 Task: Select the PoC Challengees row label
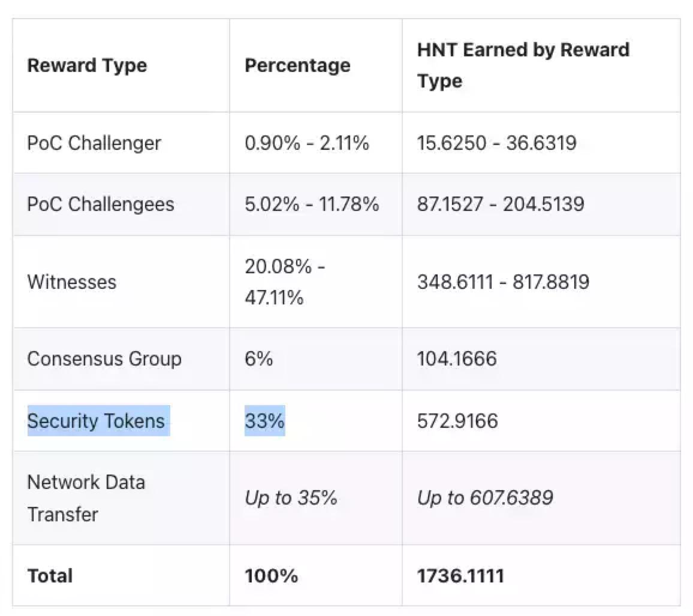[x=101, y=204]
